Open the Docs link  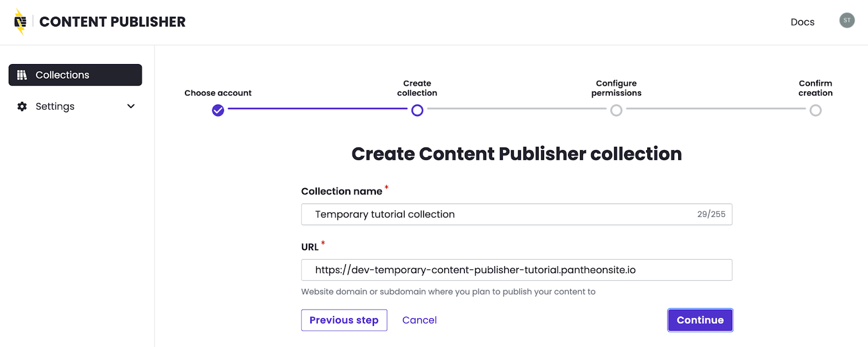802,22
